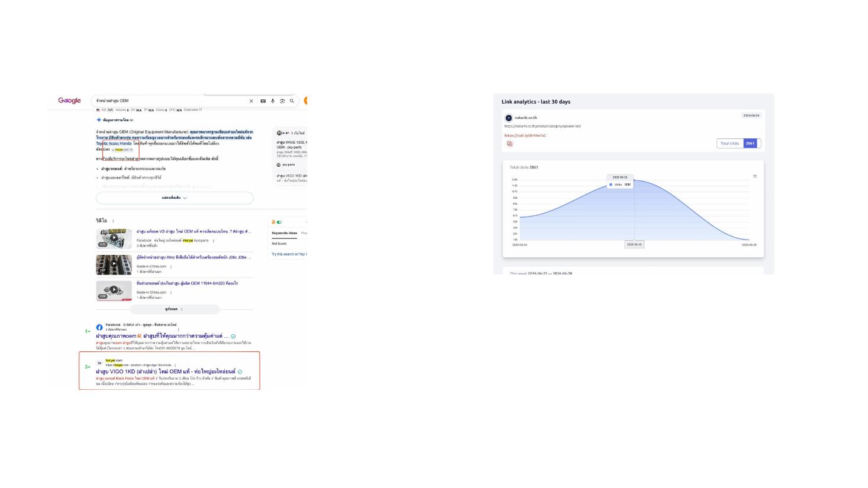Open the nakachi.co.th product-category URL

tap(543, 126)
